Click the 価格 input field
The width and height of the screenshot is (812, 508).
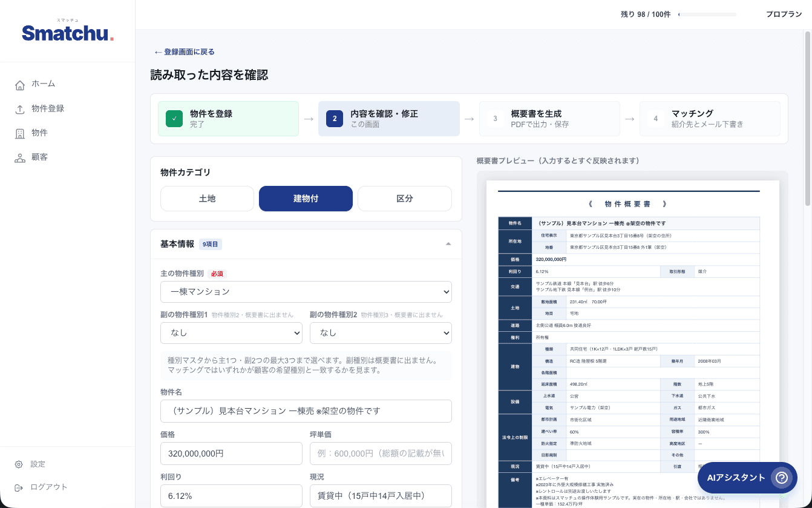point(231,454)
